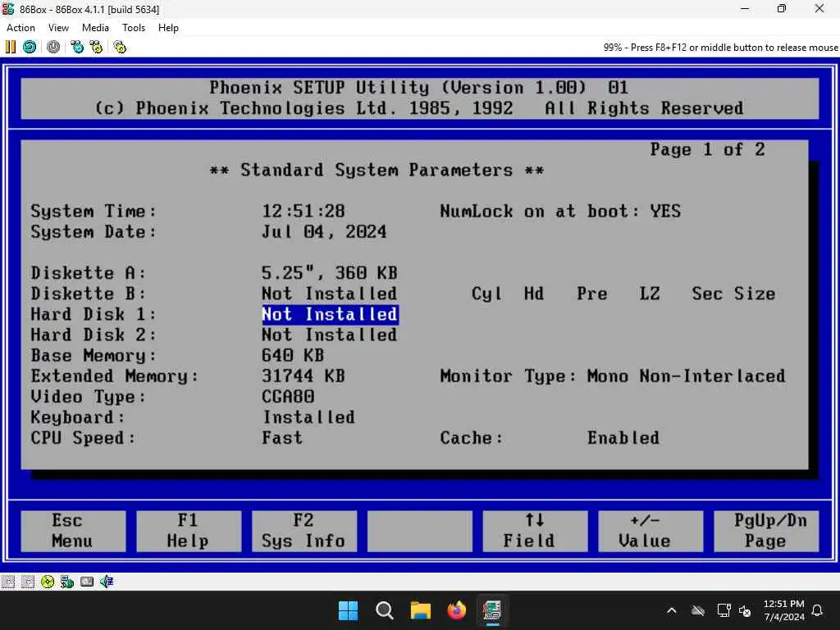Screen dimensions: 840x630
Task: Click the +/- Value button
Action: (x=651, y=531)
